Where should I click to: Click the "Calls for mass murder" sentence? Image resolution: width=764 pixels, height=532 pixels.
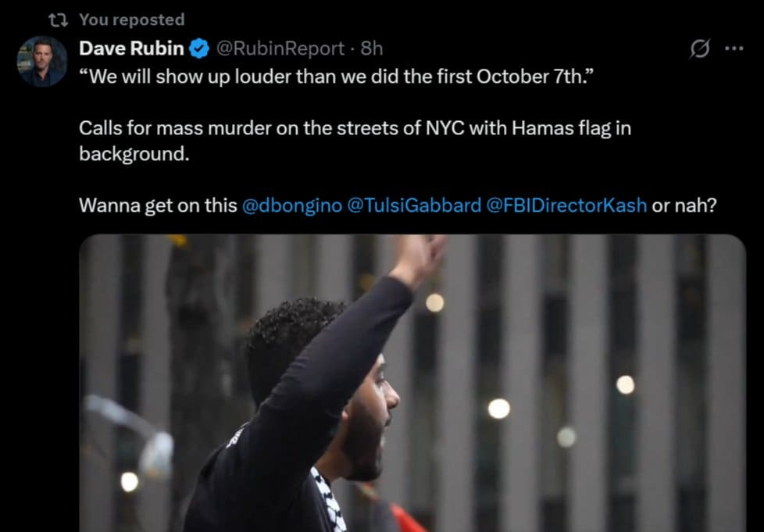pos(355,141)
